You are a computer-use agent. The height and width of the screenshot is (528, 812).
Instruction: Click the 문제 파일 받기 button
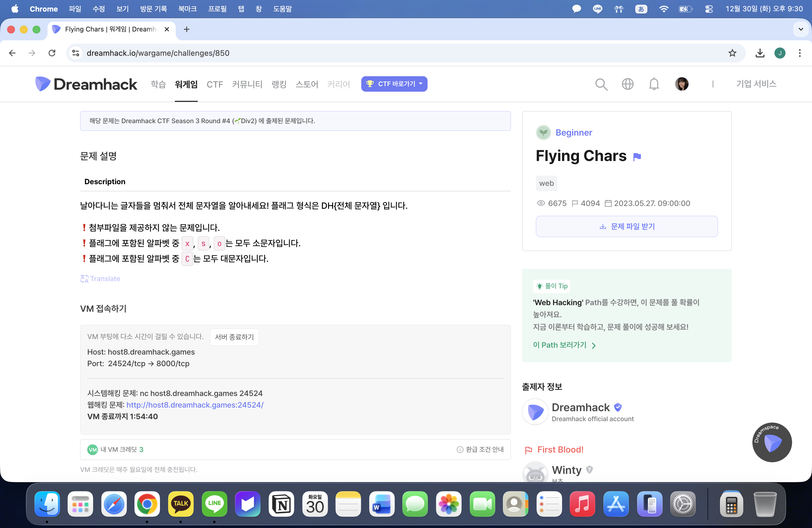[626, 226]
